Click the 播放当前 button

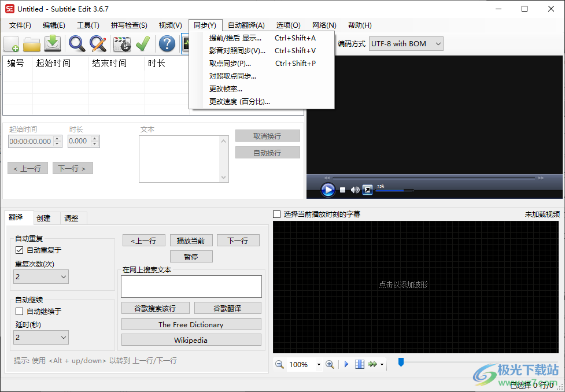coord(191,241)
